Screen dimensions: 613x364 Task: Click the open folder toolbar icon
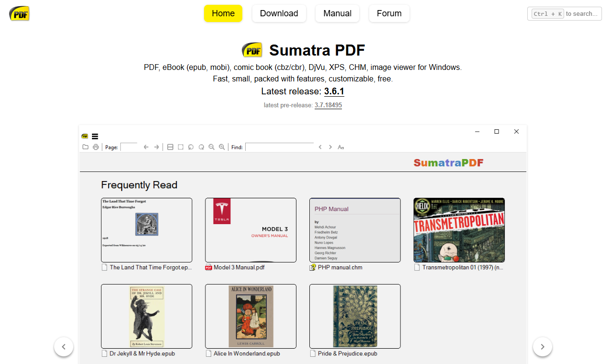pyautogui.click(x=85, y=147)
